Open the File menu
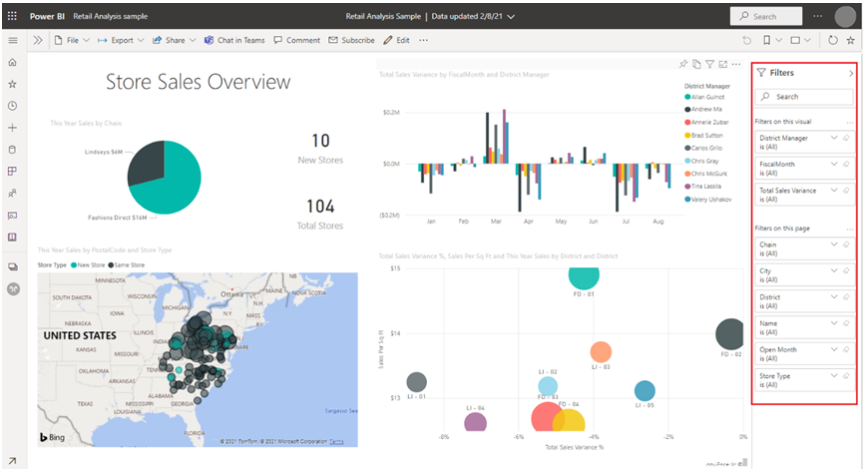This screenshot has width=868, height=476. pyautogui.click(x=72, y=40)
